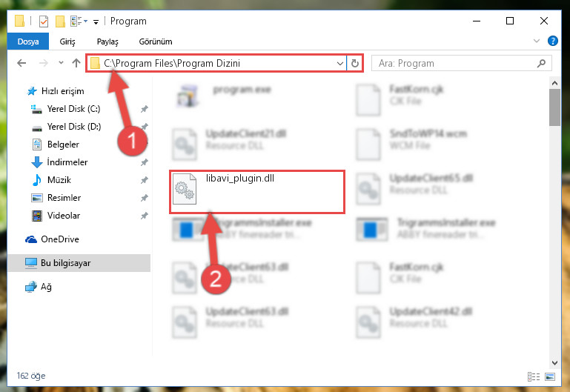Open the Görünüm ribbon tab
570x392 pixels.
[156, 41]
